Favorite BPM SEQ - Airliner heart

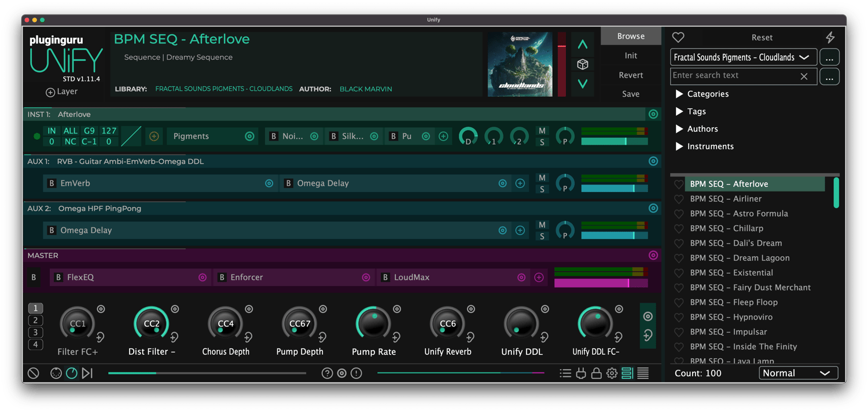[x=679, y=199]
